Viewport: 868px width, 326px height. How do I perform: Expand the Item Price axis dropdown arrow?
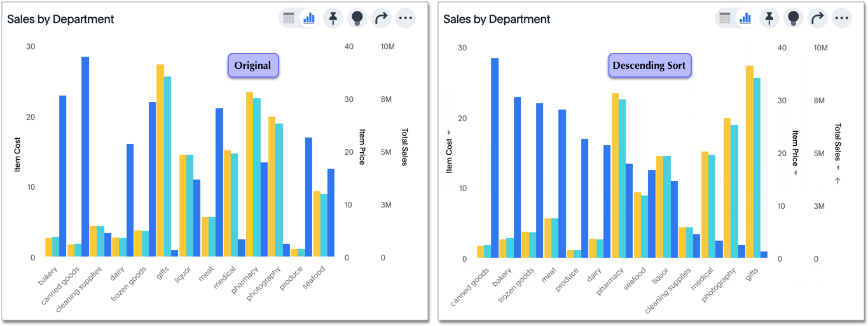(x=795, y=173)
